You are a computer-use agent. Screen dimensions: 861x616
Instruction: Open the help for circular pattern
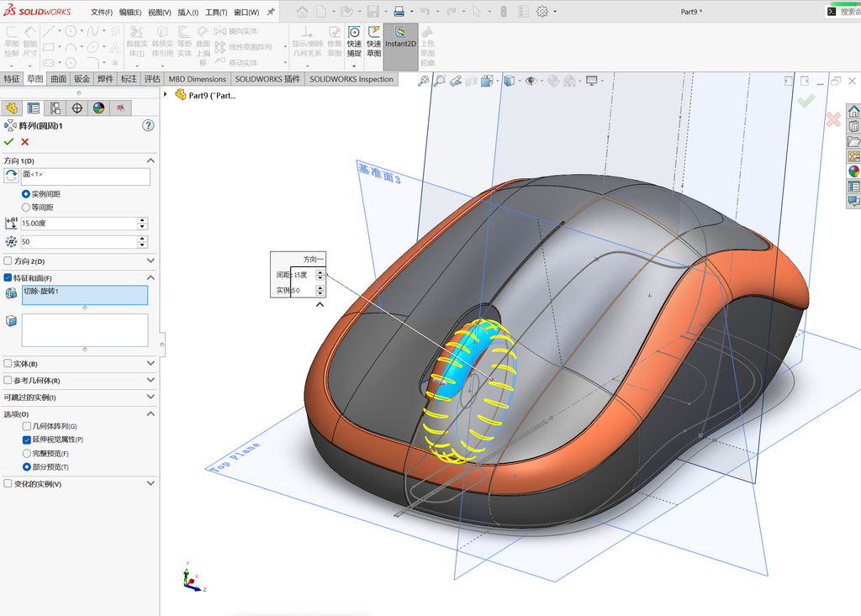148,125
